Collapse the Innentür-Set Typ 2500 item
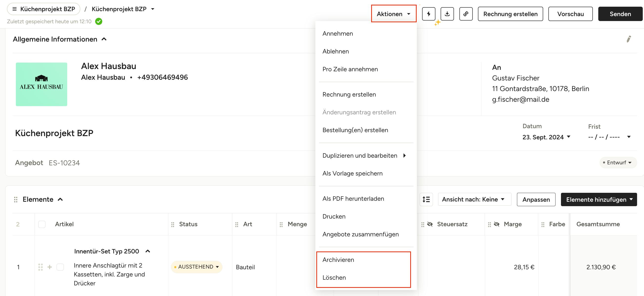 coord(148,251)
